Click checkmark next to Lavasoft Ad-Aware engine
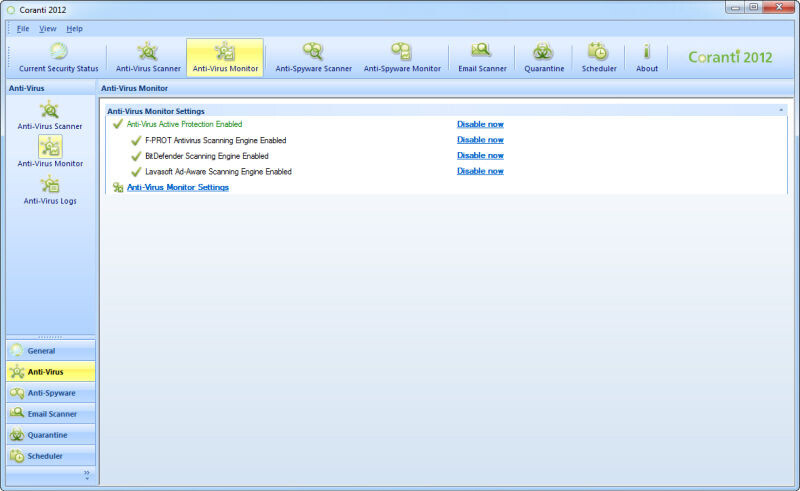This screenshot has width=800, height=491. click(x=136, y=172)
